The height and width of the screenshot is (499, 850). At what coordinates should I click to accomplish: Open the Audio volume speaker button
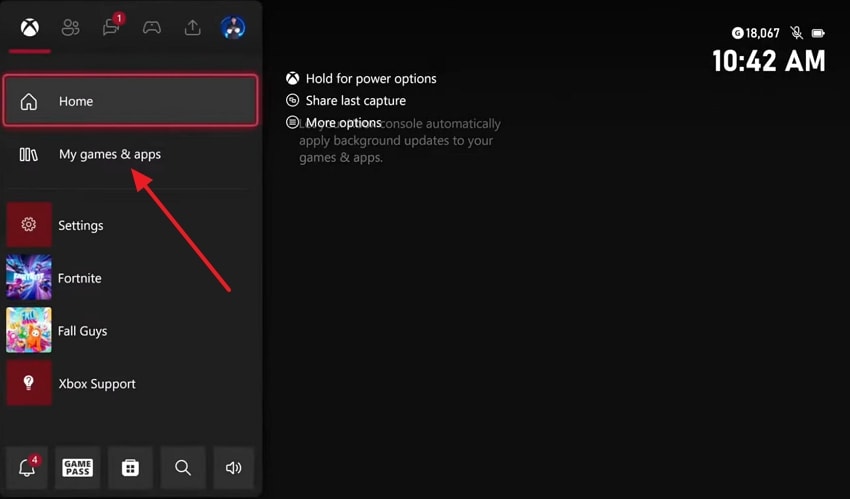coord(234,467)
